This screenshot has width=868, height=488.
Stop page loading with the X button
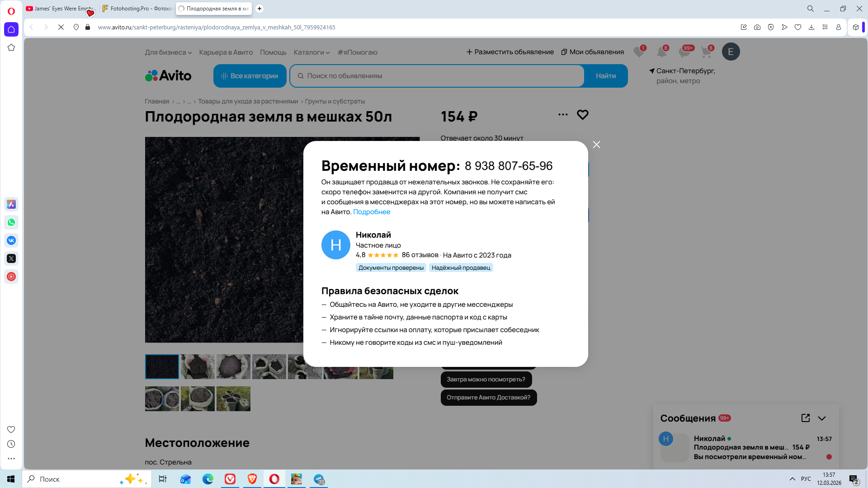61,27
